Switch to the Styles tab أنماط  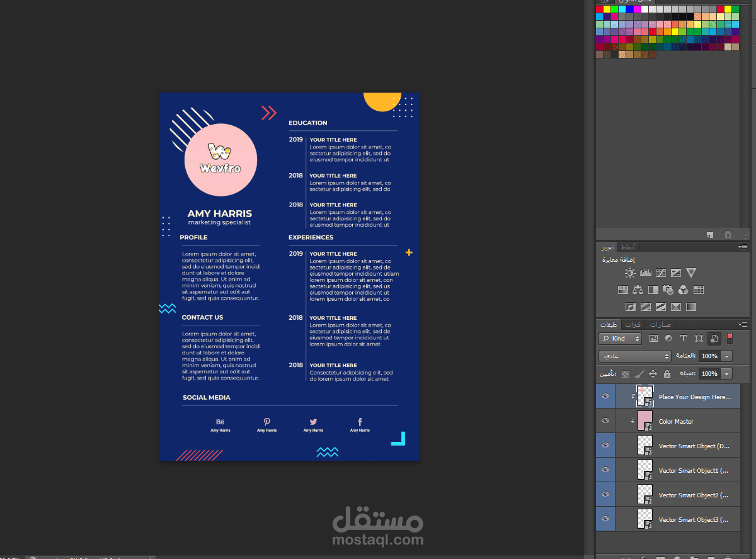628,247
